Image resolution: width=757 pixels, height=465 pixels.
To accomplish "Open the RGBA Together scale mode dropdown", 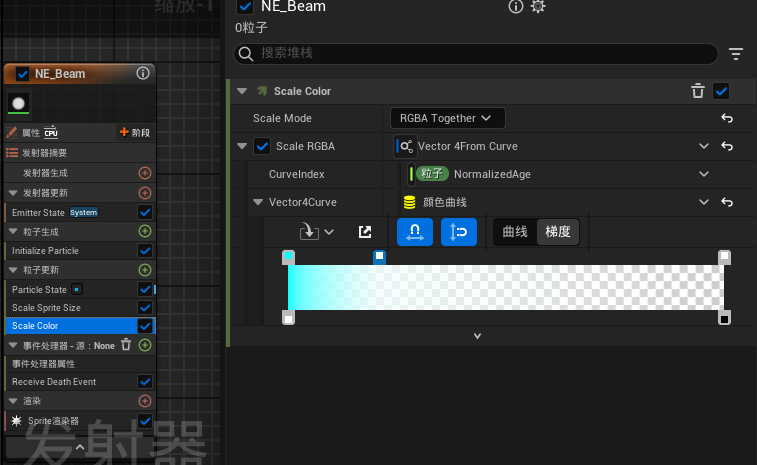I will coord(448,118).
